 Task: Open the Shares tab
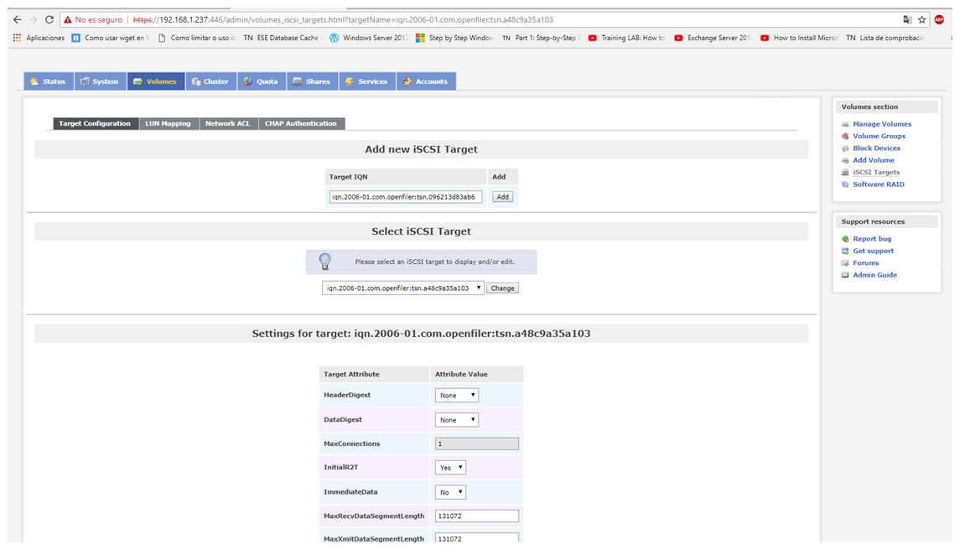(x=312, y=81)
